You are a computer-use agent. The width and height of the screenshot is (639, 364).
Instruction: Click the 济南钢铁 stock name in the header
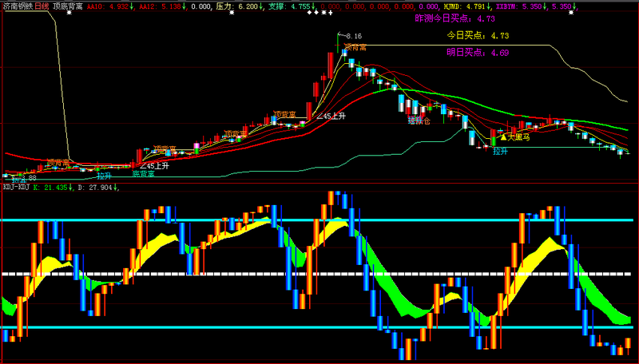[18, 6]
